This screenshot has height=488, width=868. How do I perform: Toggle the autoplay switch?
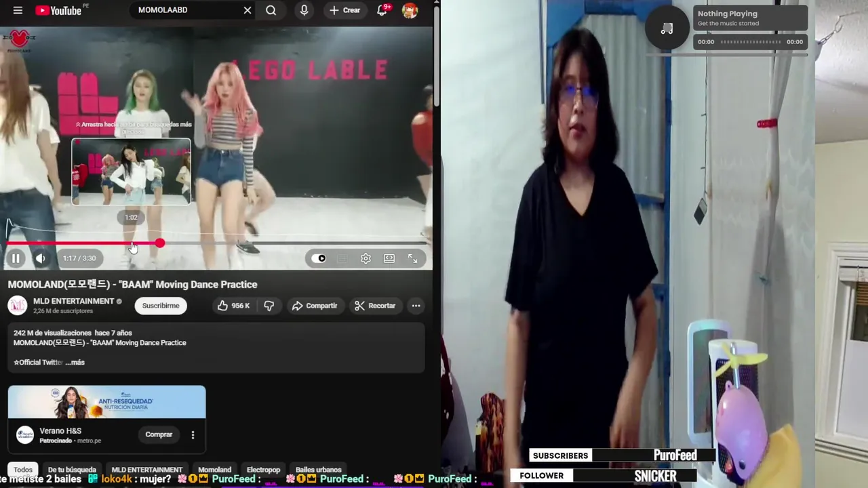(x=319, y=258)
